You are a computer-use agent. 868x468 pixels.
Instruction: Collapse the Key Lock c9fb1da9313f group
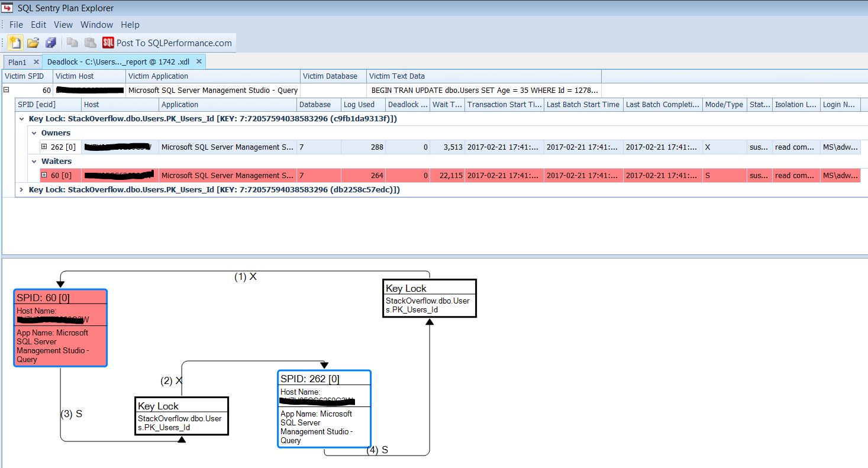(x=22, y=119)
